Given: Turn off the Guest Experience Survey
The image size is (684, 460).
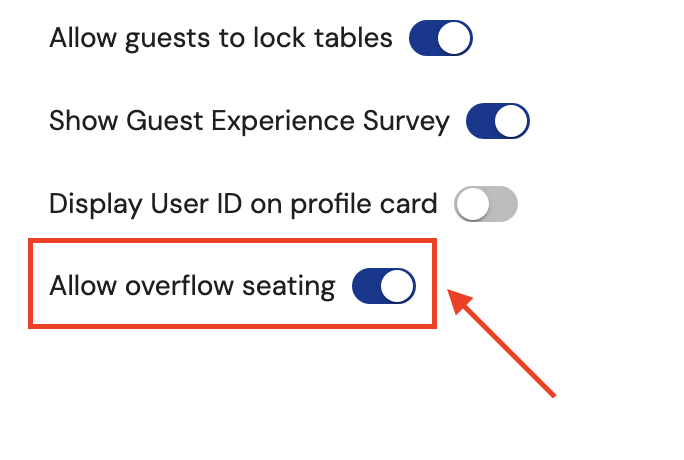Looking at the screenshot, I should pos(497,122).
